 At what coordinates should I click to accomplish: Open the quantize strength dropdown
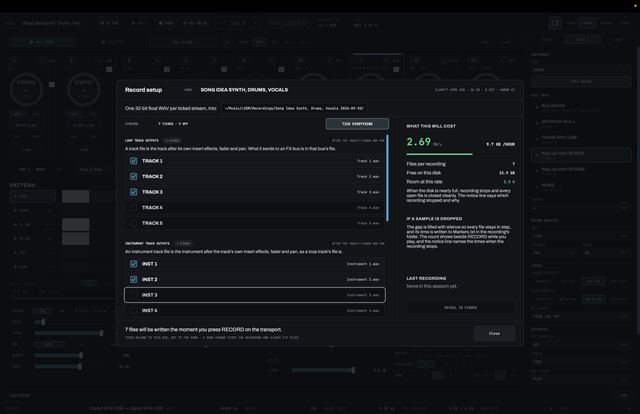pyautogui.click(x=554, y=253)
